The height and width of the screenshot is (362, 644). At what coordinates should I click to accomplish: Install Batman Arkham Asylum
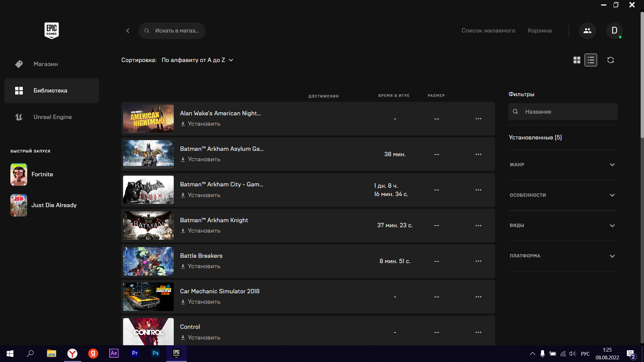coord(200,159)
